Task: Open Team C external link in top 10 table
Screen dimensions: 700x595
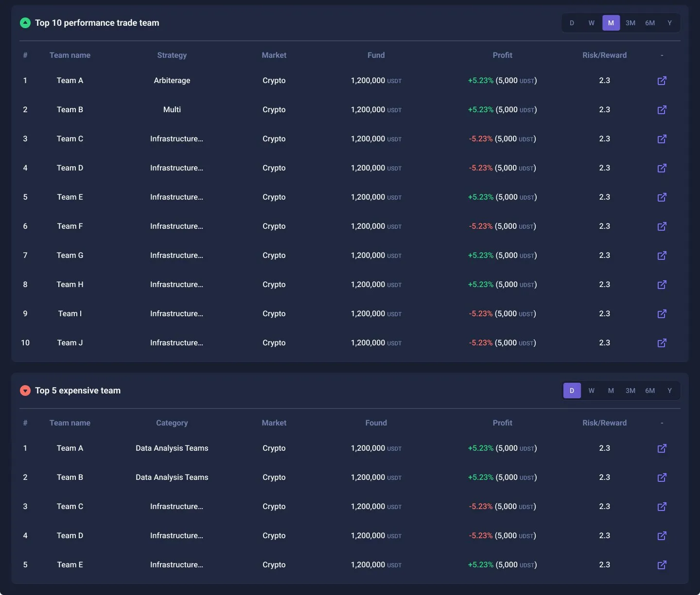Action: [662, 139]
